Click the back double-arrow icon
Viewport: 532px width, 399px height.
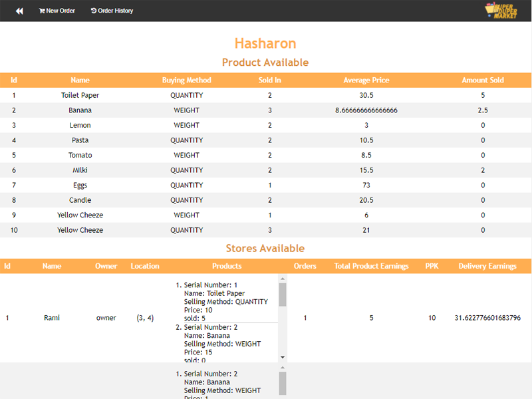click(19, 11)
